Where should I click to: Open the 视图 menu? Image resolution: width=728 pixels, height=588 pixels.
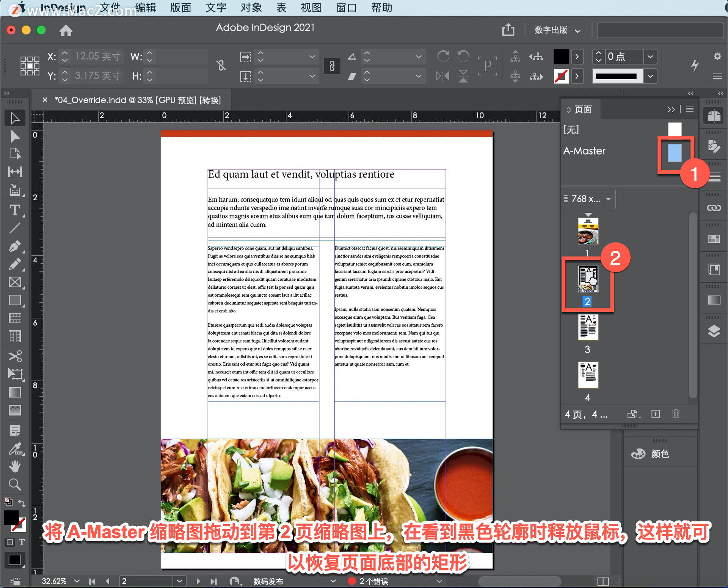[311, 8]
